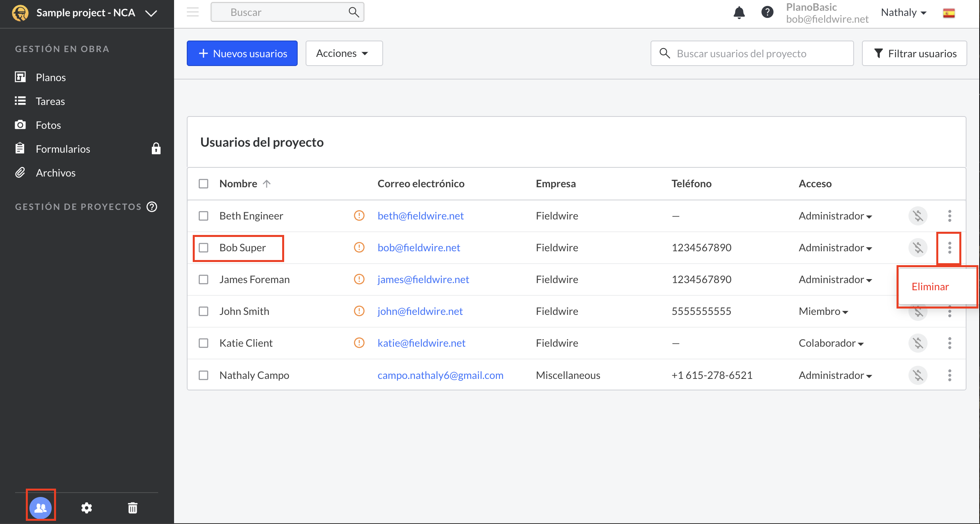The height and width of the screenshot is (524, 980).
Task: Click billing icon in Bob Super row
Action: [x=918, y=248]
